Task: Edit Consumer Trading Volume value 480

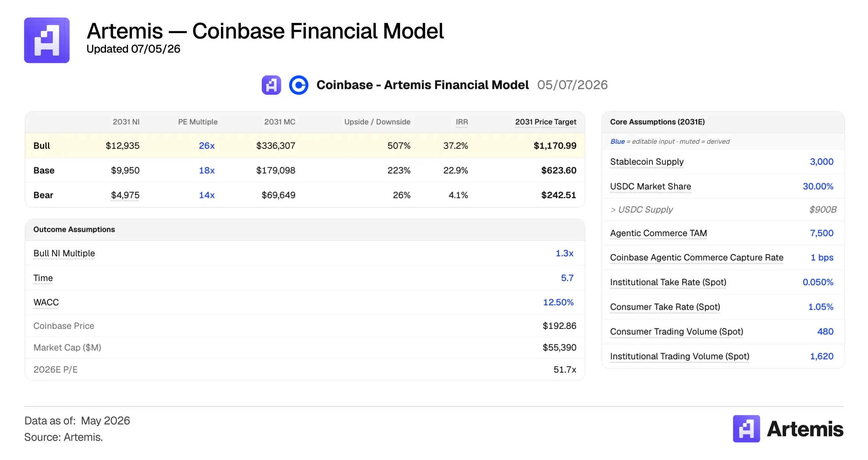Action: coord(825,332)
